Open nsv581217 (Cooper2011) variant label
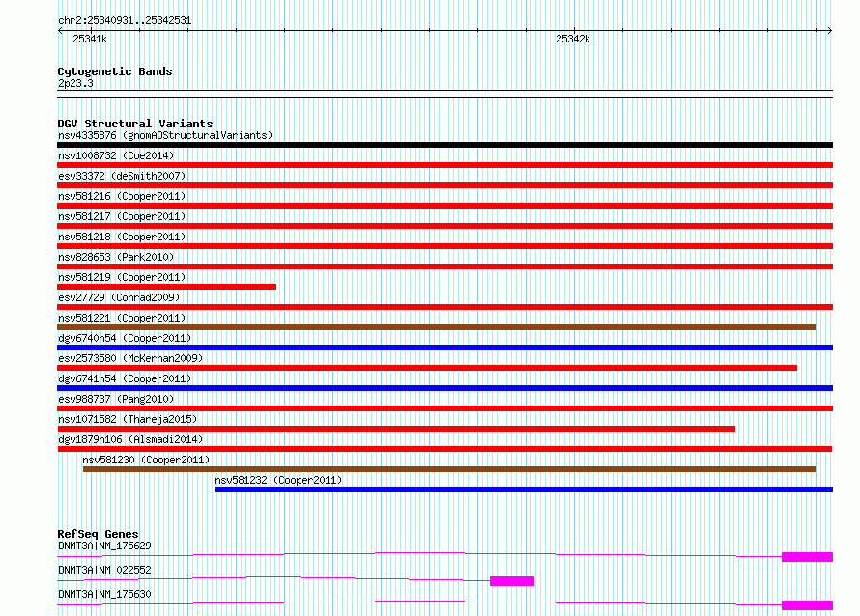This screenshot has width=860, height=616. (122, 216)
